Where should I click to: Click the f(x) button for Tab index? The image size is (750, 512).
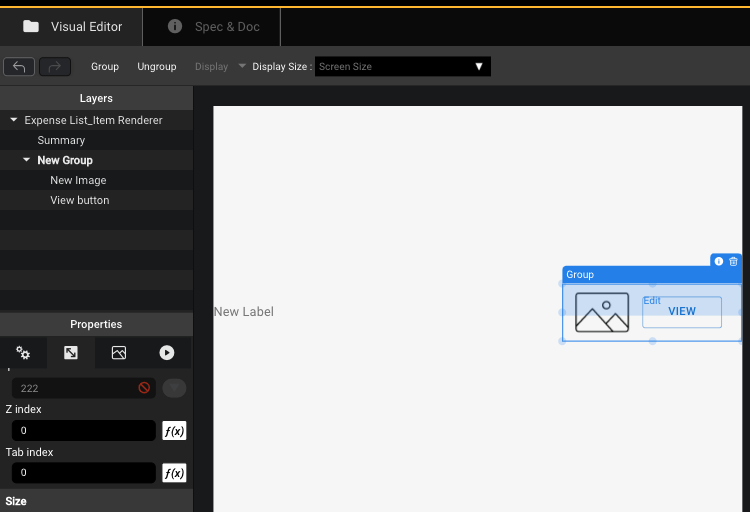tap(174, 473)
